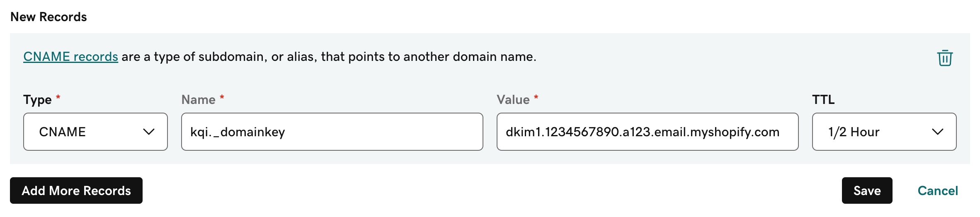Image resolution: width=980 pixels, height=217 pixels.
Task: Click the Type field label
Action: [37, 100]
